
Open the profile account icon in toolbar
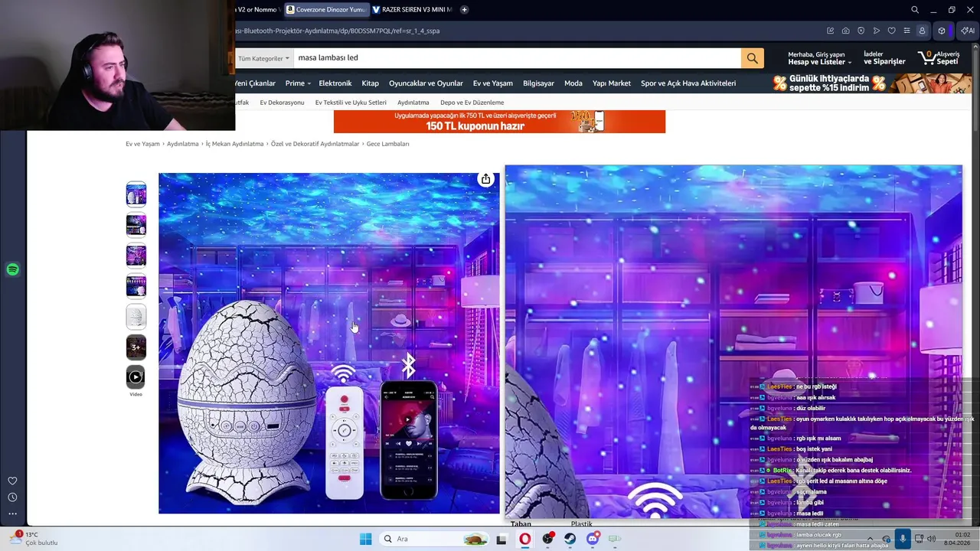922,31
